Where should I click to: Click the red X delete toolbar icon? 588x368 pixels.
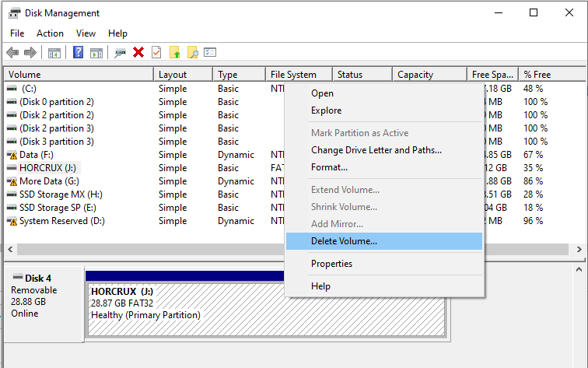coord(138,52)
